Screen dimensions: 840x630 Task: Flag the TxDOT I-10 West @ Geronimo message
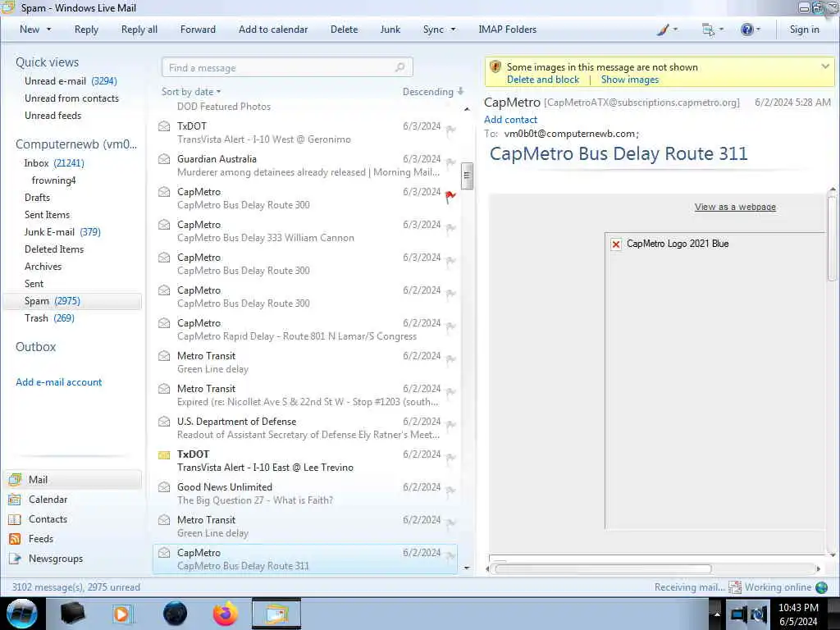coord(450,130)
